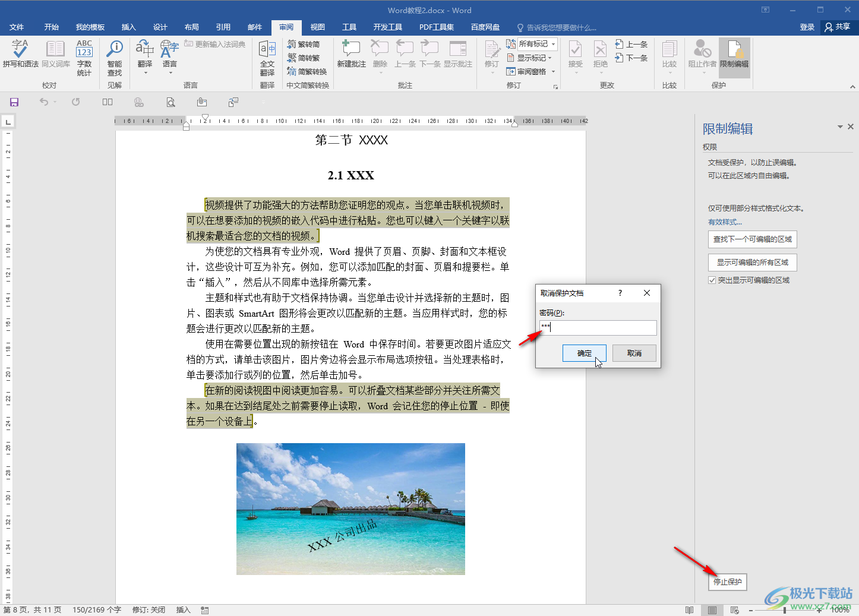Click the Block Authors (阻止作者) icon
This screenshot has width=859, height=616.
tap(702, 50)
